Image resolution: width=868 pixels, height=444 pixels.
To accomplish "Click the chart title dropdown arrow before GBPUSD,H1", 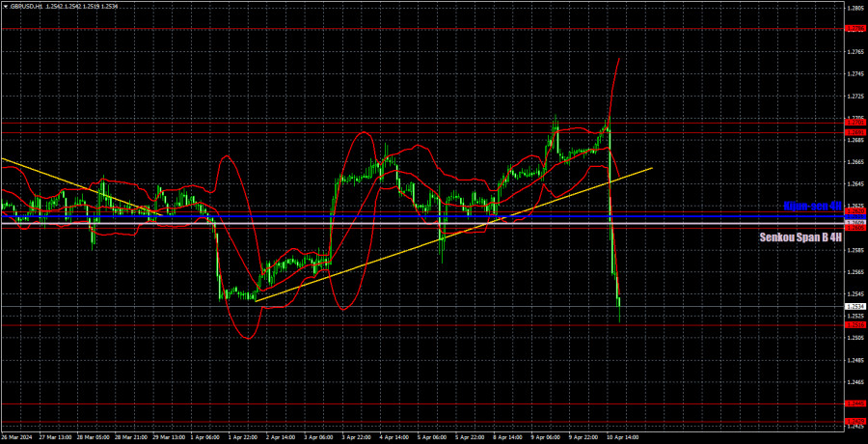I will (x=4, y=6).
